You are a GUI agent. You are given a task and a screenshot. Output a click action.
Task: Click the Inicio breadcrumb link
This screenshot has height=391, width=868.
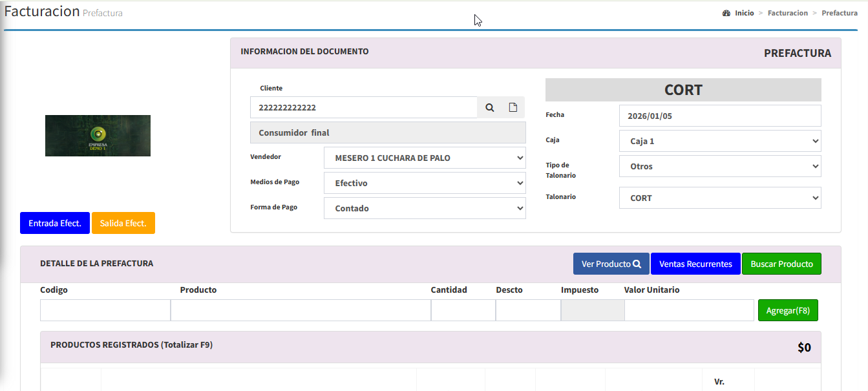pos(744,13)
